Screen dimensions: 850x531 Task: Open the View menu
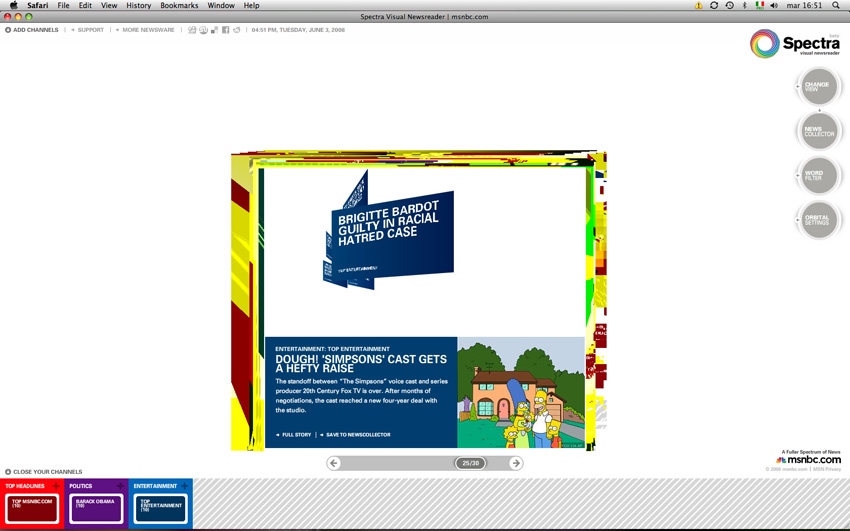coord(109,5)
